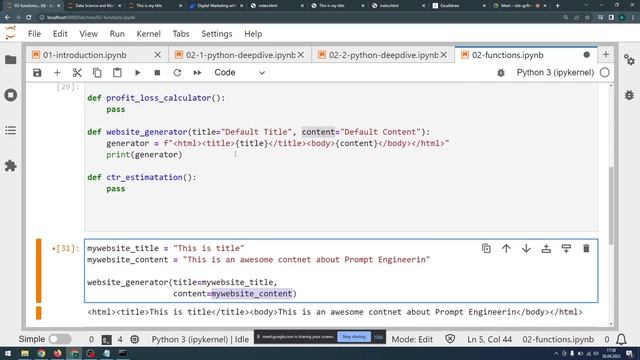The image size is (640, 360).
Task: Insert a cell above the active cell
Action: click(546, 249)
